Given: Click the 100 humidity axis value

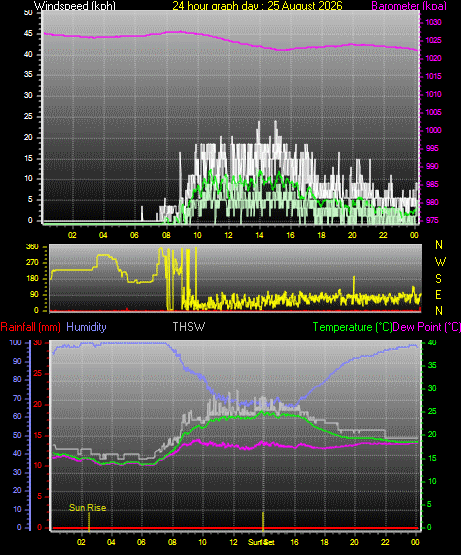Looking at the screenshot, I should 16,342.
